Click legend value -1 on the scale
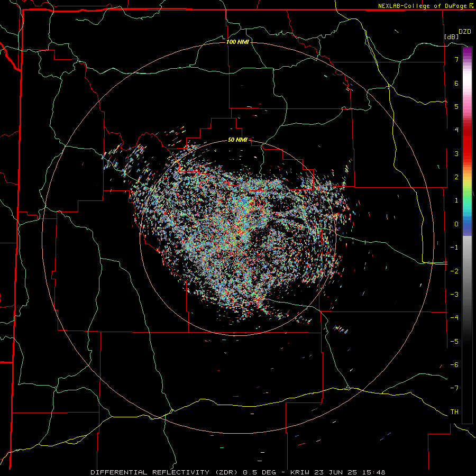476x476 pixels. pos(454,248)
